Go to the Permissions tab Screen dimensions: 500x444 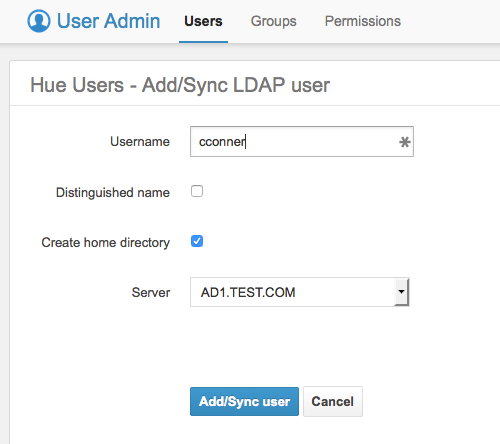coord(363,21)
